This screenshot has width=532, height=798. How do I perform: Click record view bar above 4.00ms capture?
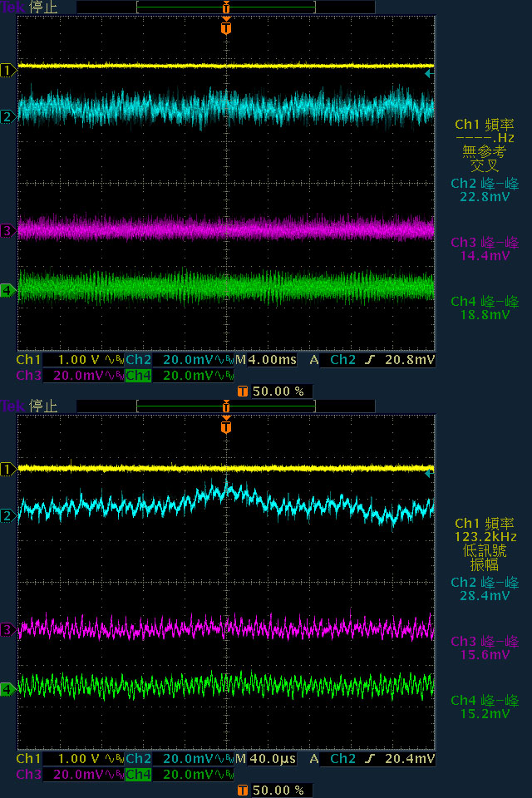pyautogui.click(x=226, y=7)
